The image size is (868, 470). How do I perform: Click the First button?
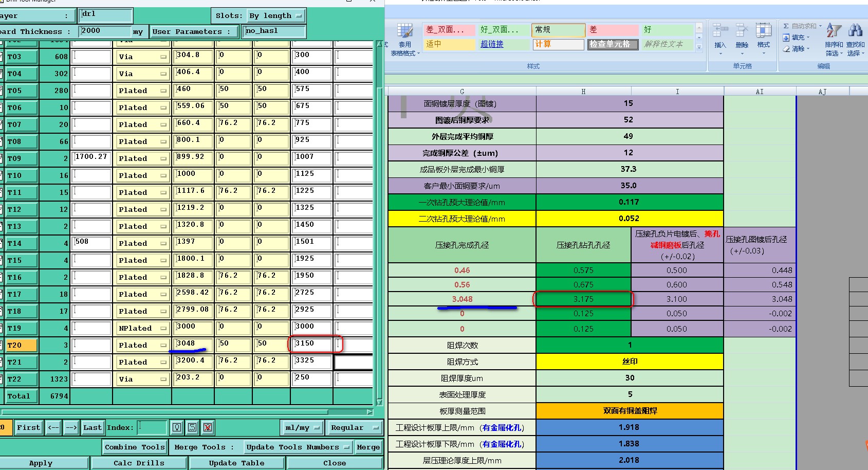[28, 427]
